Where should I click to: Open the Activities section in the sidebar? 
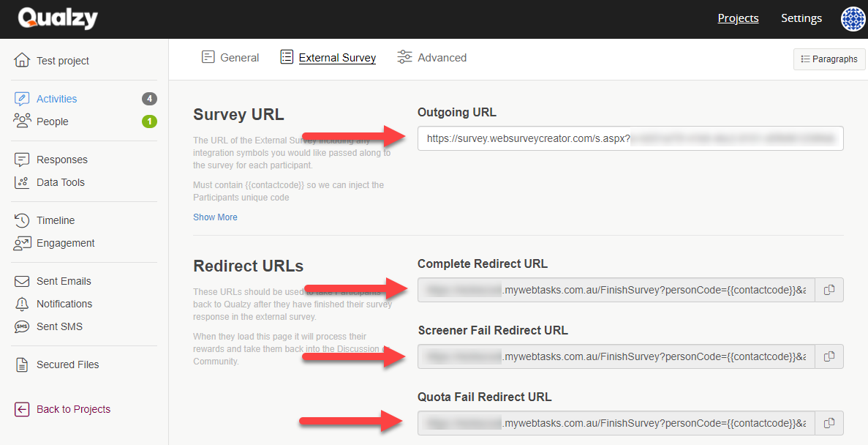tap(56, 98)
